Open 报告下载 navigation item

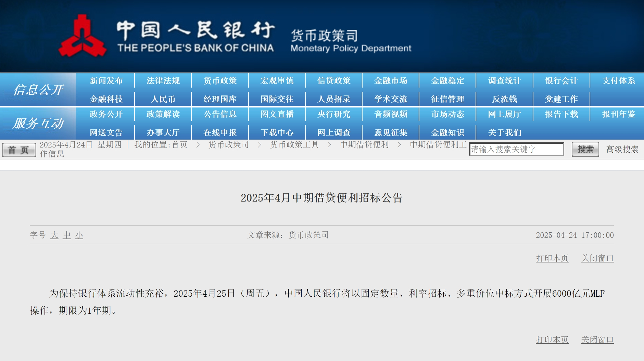[561, 114]
